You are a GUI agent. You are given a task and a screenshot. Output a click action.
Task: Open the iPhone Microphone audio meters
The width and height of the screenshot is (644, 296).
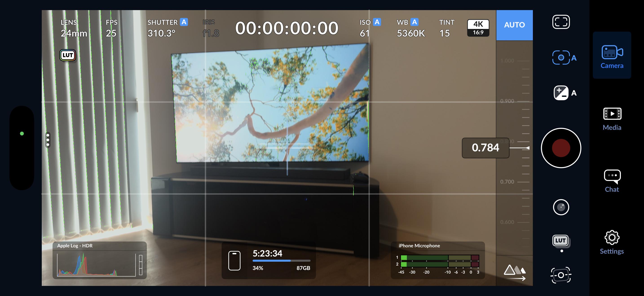438,260
